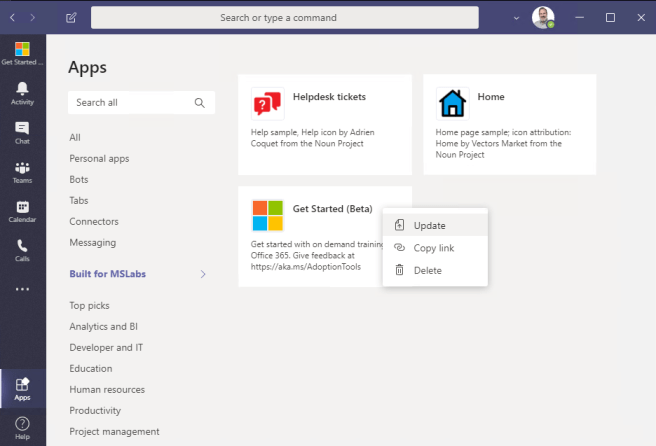Show more apps via ellipsis

(x=22, y=289)
